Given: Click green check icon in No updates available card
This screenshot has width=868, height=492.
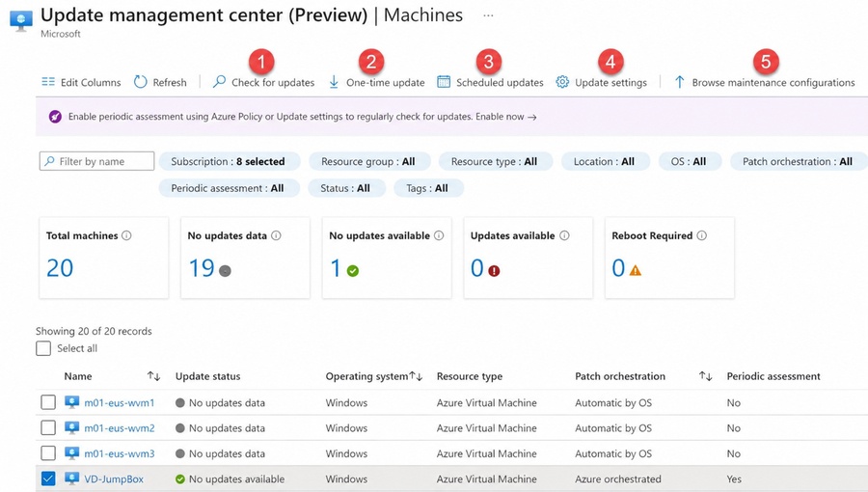Looking at the screenshot, I should (x=353, y=271).
